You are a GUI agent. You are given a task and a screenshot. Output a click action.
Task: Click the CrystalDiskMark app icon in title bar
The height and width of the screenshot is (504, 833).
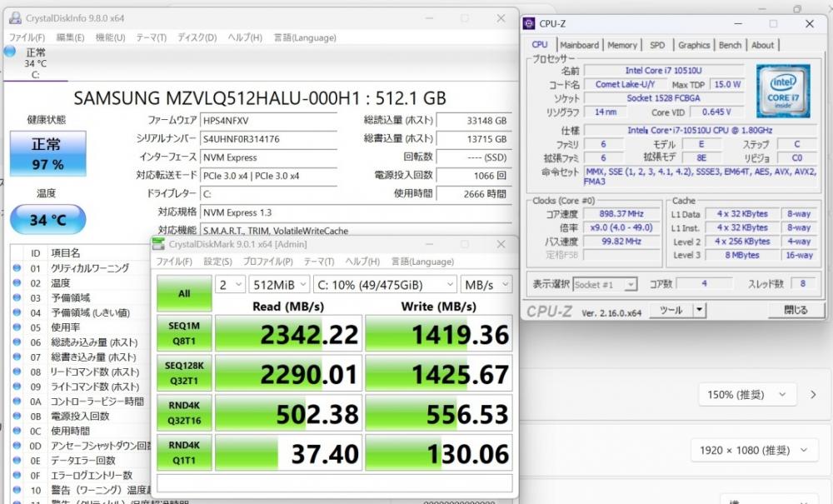click(158, 244)
